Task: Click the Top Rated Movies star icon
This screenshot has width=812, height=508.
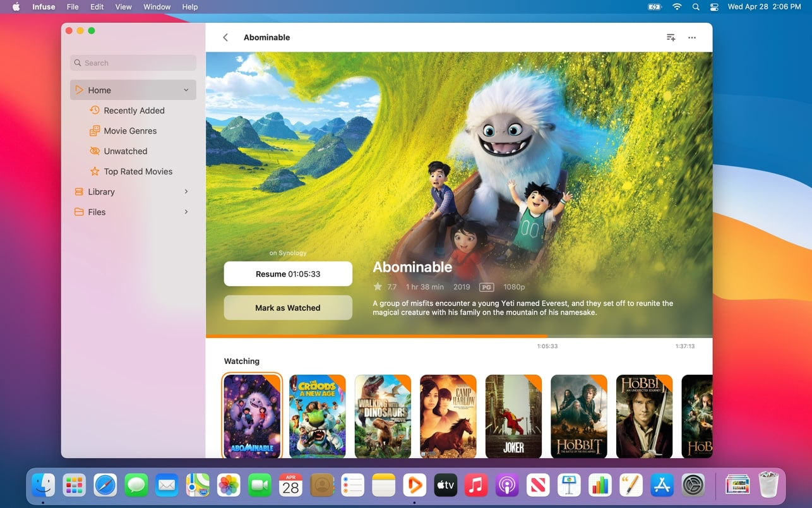Action: [x=93, y=171]
